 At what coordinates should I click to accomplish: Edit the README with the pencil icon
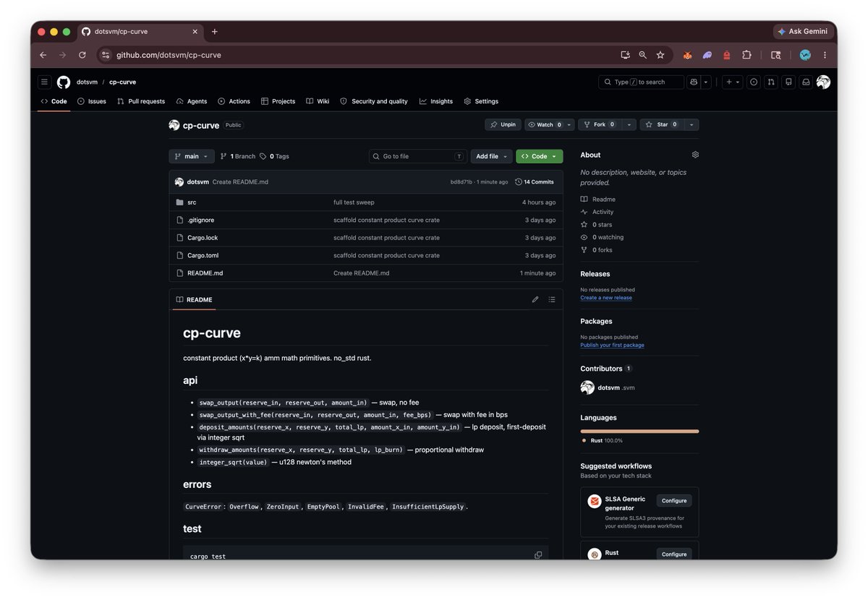click(x=535, y=299)
